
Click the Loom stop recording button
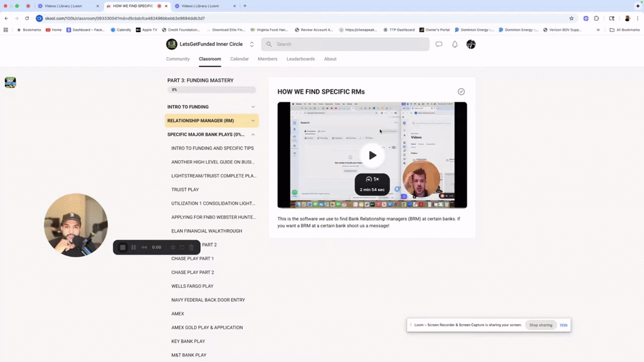click(123, 247)
